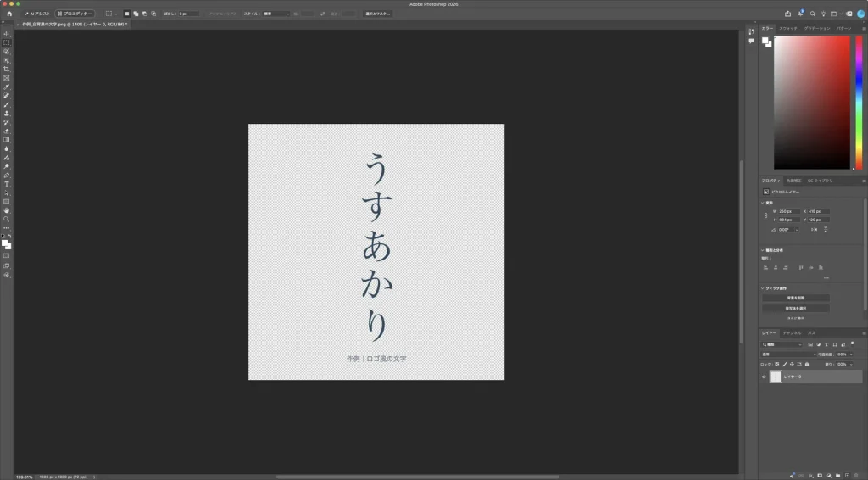
Task: Open the layer opacity dropdown arrow
Action: [x=851, y=354]
